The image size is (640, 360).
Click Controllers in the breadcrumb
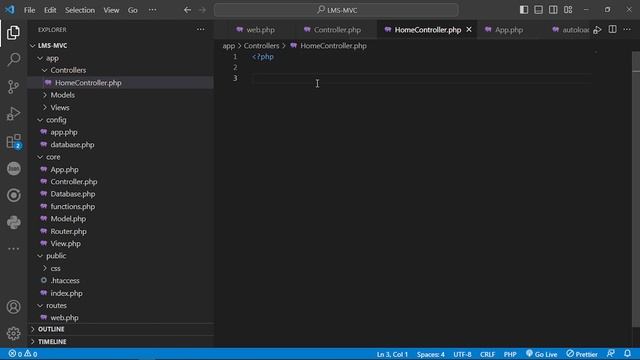click(x=261, y=46)
